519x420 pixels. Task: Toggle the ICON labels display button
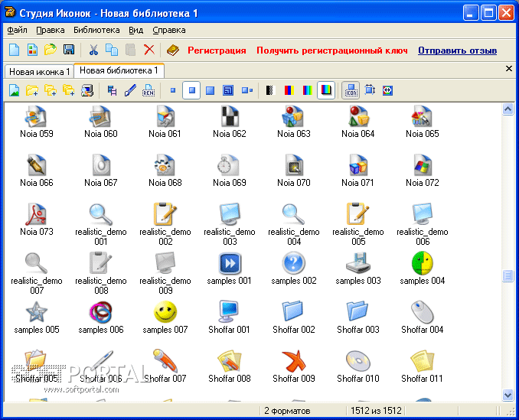[351, 90]
